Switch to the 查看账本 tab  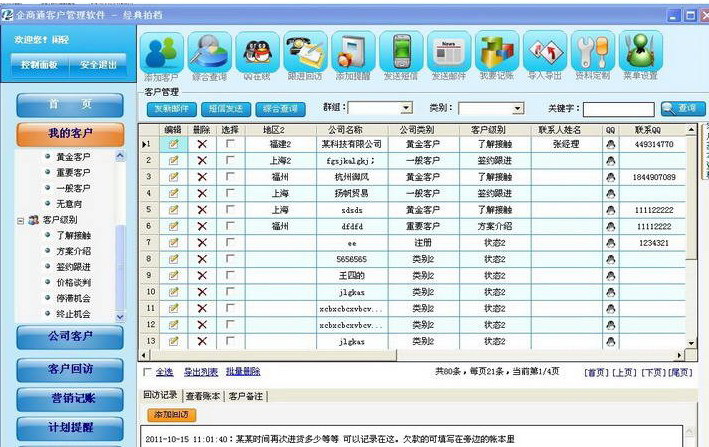tap(202, 396)
